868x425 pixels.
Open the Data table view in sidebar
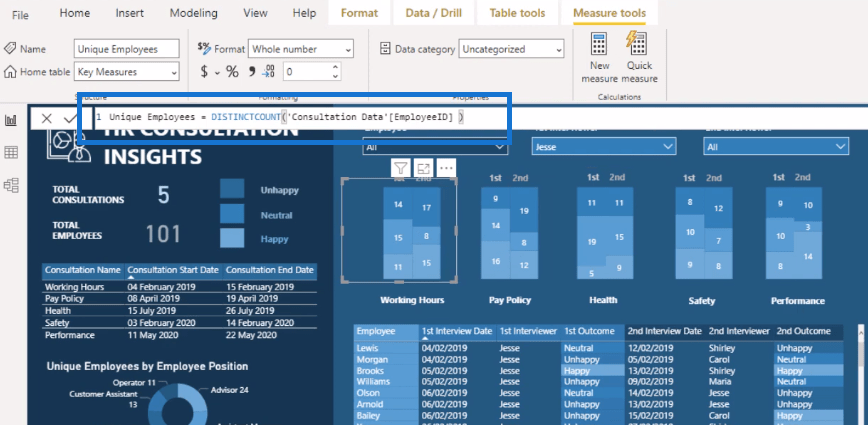click(11, 153)
